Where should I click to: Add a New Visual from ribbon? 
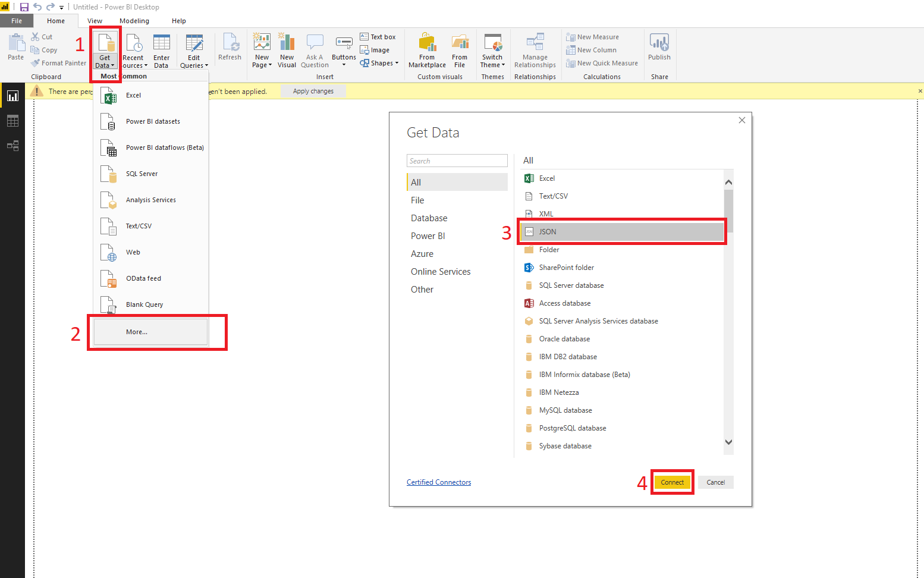click(x=287, y=51)
